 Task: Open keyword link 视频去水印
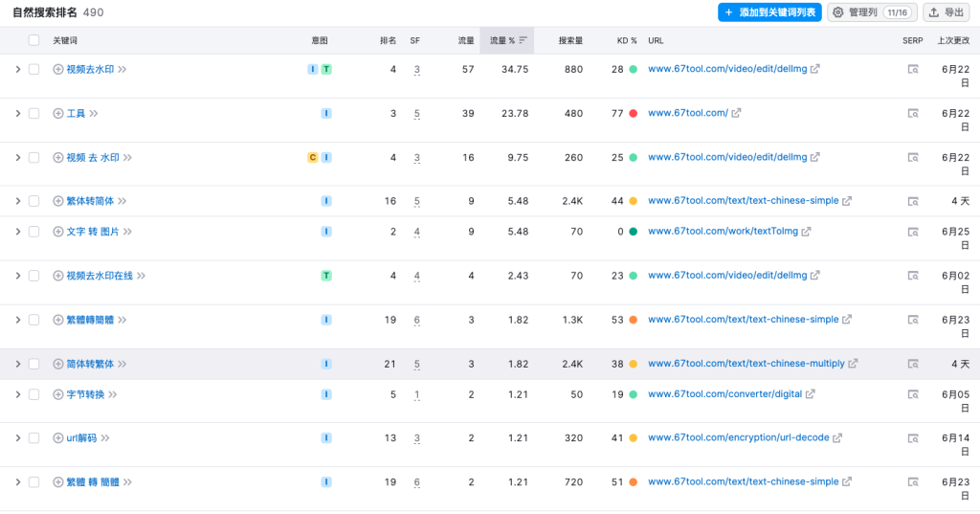pos(90,70)
